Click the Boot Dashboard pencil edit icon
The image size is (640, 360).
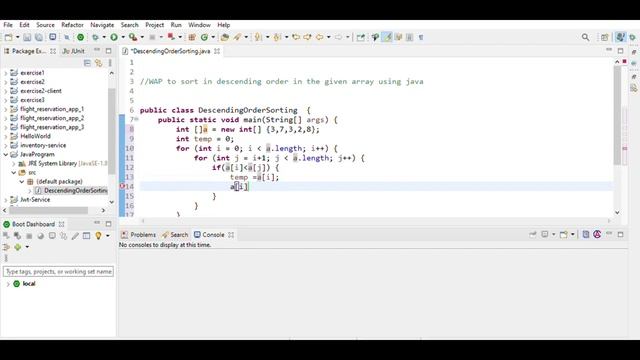[x=75, y=236]
